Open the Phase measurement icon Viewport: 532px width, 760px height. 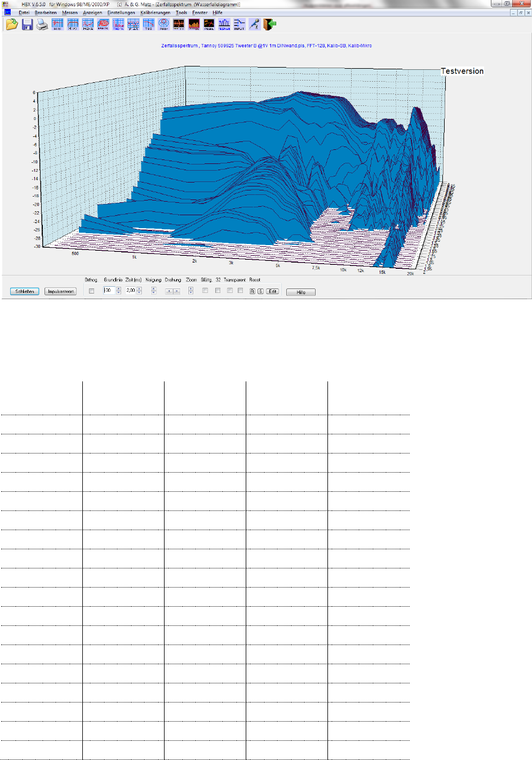point(88,24)
